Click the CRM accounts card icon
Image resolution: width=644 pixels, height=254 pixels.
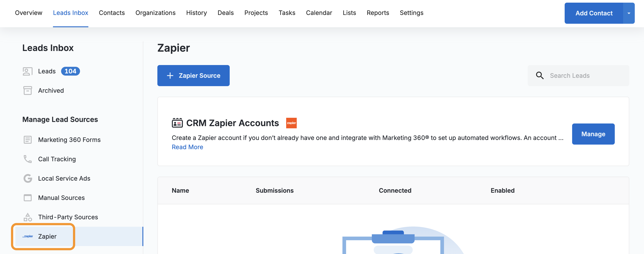(177, 123)
